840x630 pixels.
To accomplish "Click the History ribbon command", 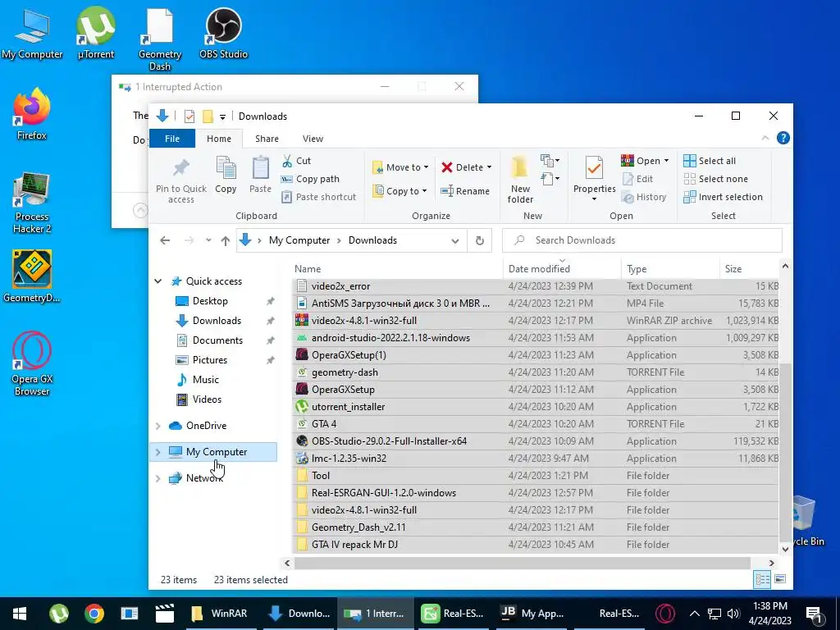I will point(644,197).
